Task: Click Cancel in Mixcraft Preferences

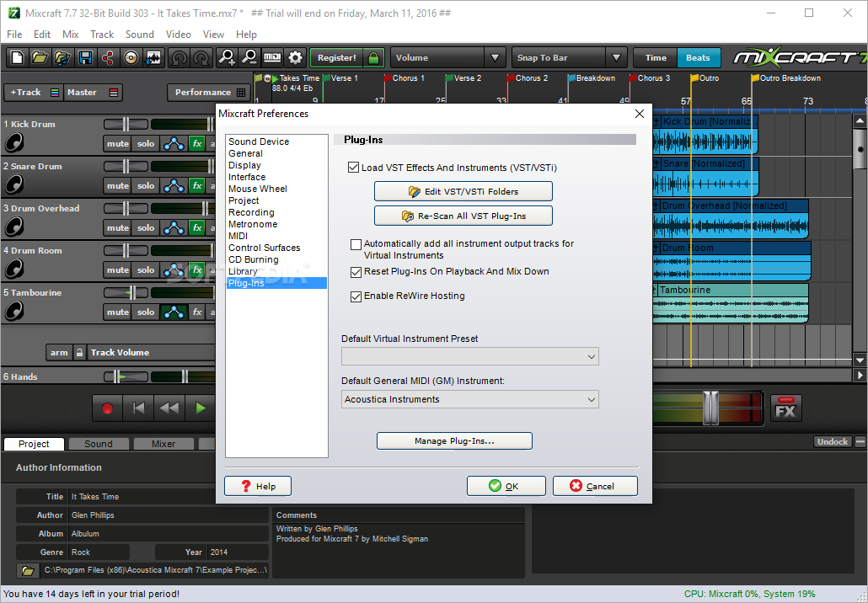Action: (x=595, y=486)
